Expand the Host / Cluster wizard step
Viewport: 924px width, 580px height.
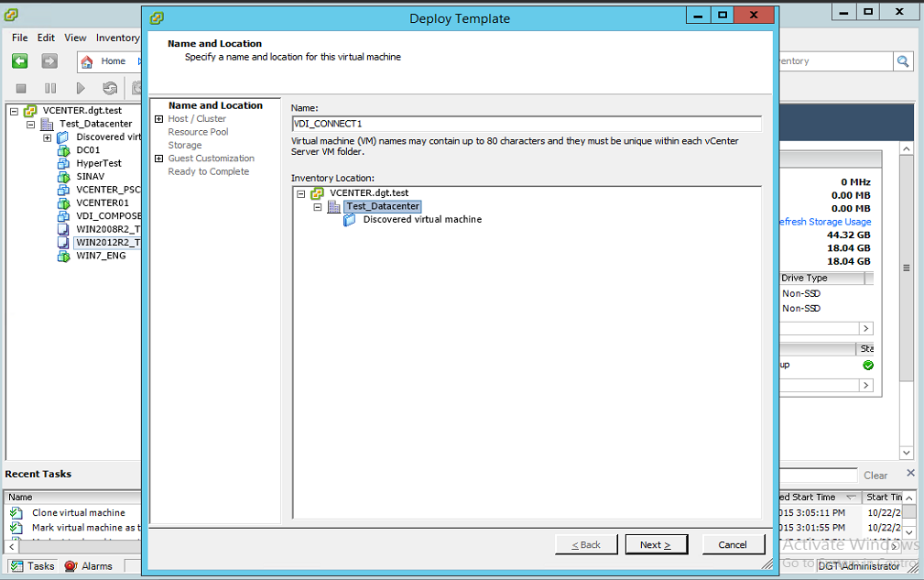tap(158, 119)
